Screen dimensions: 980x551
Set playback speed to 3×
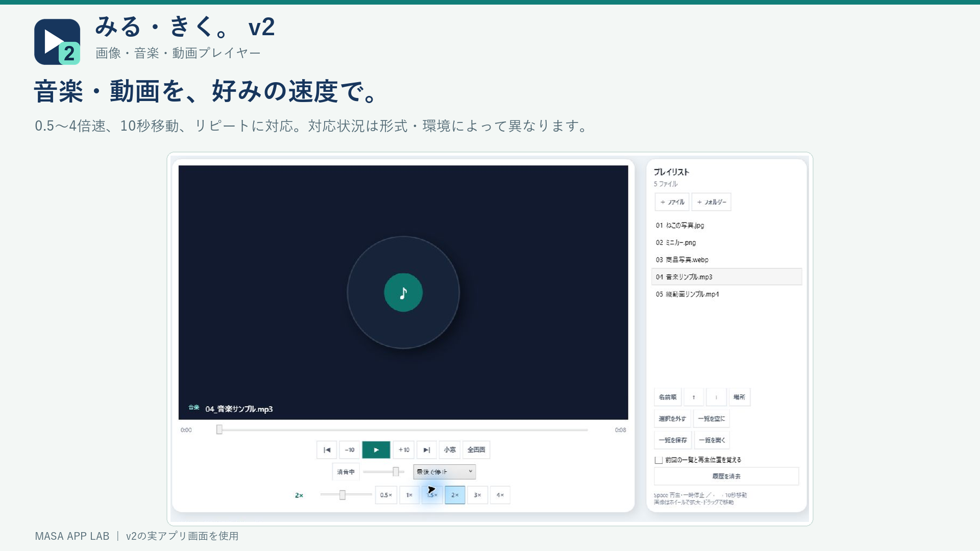(x=477, y=495)
